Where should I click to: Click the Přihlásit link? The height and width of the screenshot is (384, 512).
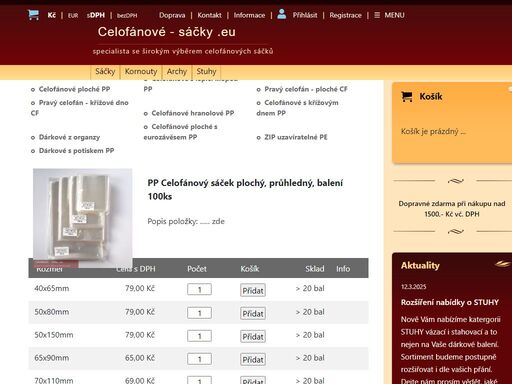pyautogui.click(x=305, y=15)
